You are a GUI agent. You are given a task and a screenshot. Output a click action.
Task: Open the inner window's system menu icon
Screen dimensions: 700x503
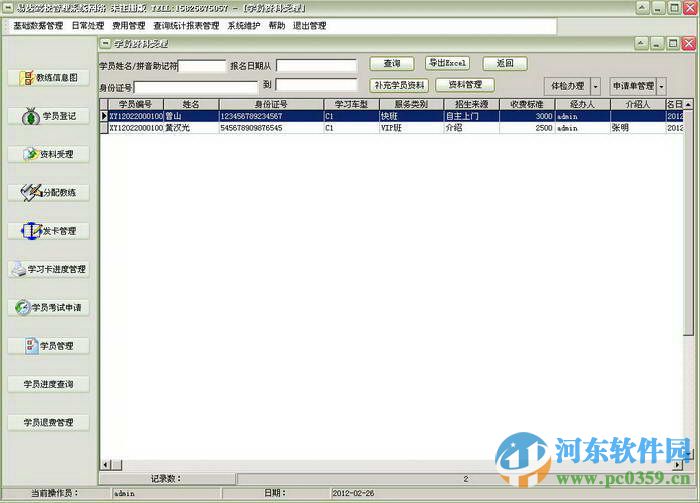pyautogui.click(x=105, y=43)
